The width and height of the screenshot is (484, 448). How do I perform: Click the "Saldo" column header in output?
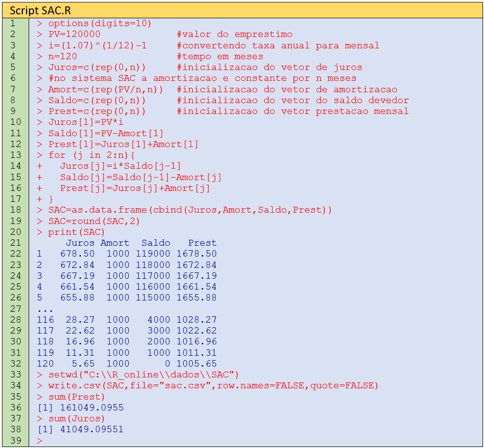(156, 243)
